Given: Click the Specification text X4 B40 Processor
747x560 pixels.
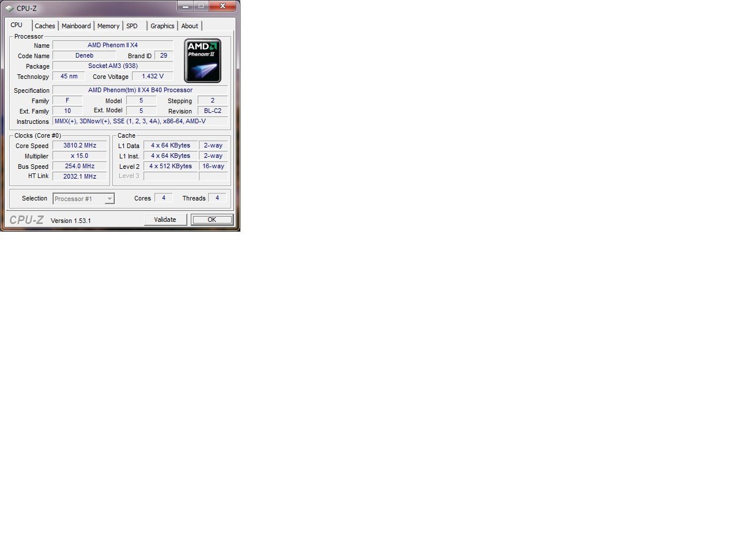Looking at the screenshot, I should [x=167, y=90].
